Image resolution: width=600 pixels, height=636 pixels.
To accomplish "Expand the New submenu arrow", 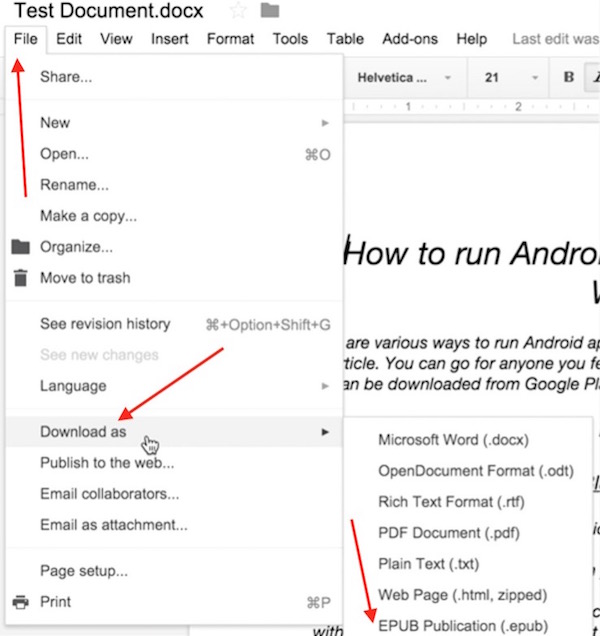I will pos(325,123).
